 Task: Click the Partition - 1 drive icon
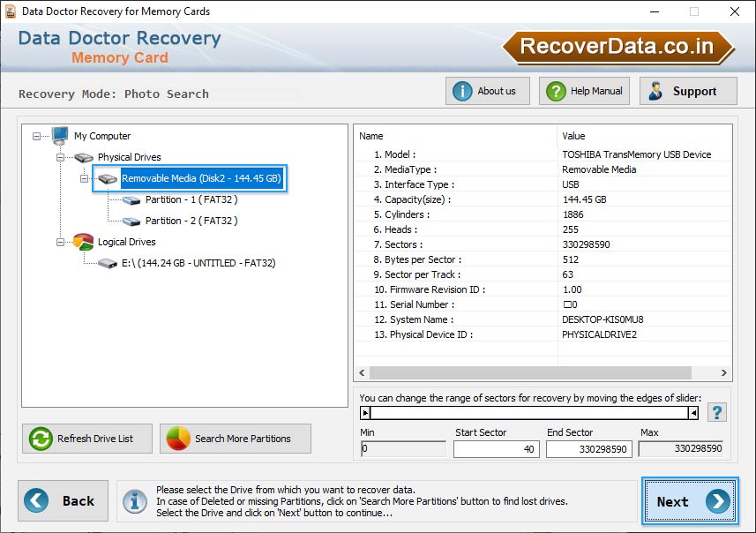coord(131,199)
